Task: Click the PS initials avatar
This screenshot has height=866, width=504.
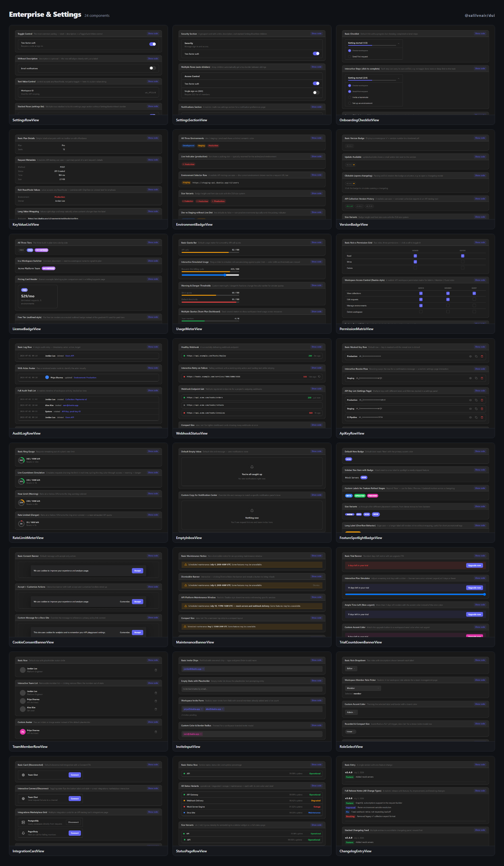Action: click(x=23, y=732)
